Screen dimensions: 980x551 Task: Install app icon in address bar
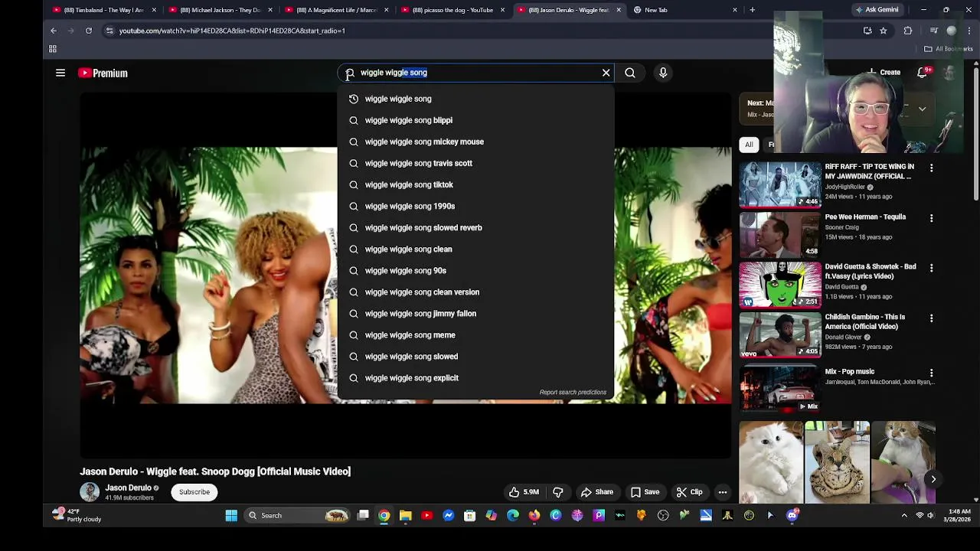tap(867, 31)
